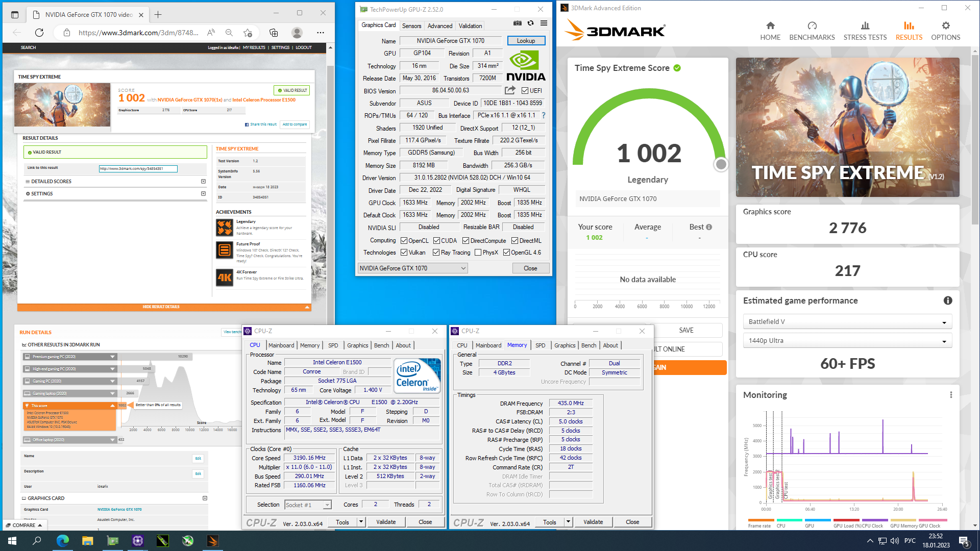Open Bench tab in left CPU-Z window
Screen dimensions: 980x551
click(381, 345)
